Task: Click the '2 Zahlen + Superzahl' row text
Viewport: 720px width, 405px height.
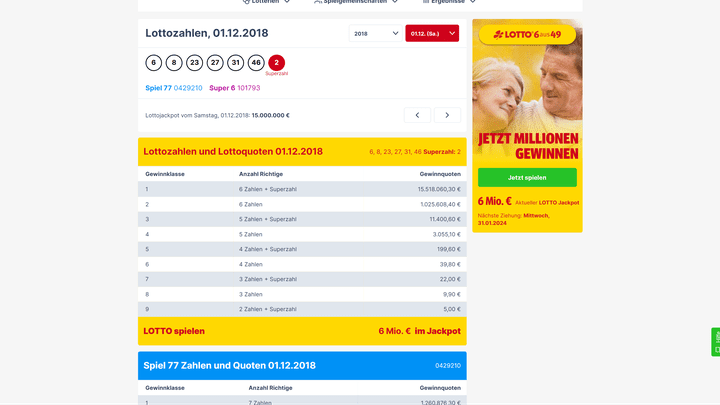Action: point(268,309)
